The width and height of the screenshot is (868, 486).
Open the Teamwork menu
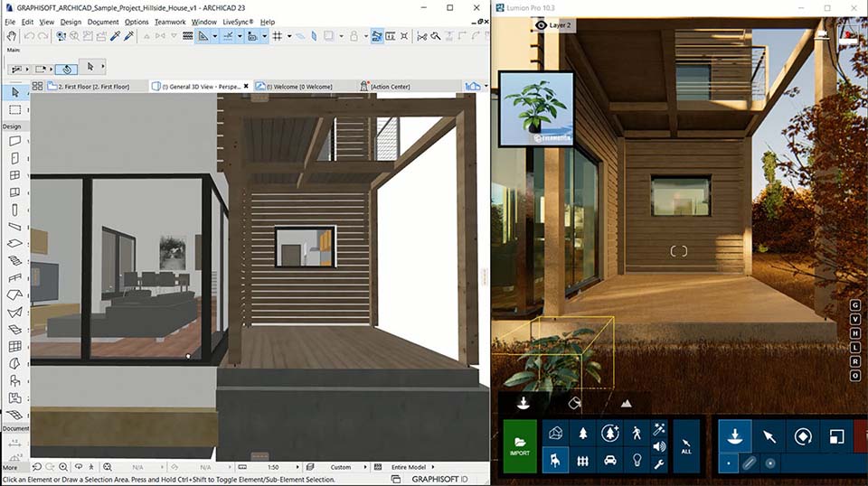[x=169, y=22]
